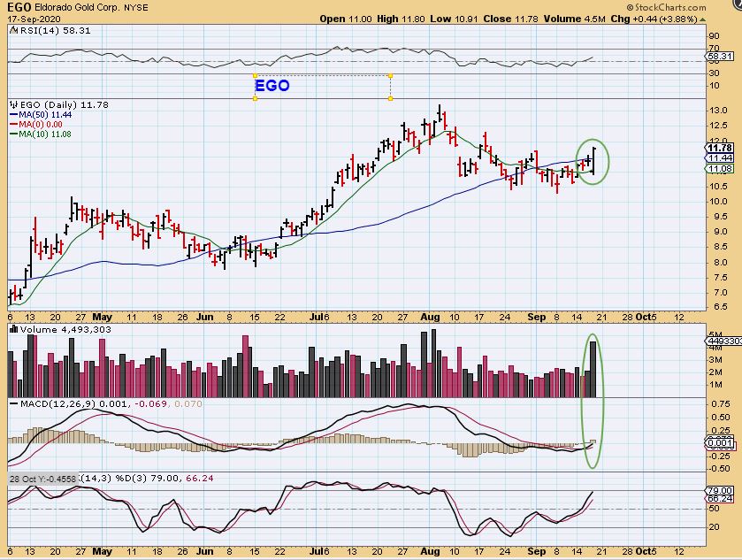This screenshot has height=560, width=742.
Task: Select the bottom-right yellow handle of EGO annotation
Action: (x=390, y=98)
